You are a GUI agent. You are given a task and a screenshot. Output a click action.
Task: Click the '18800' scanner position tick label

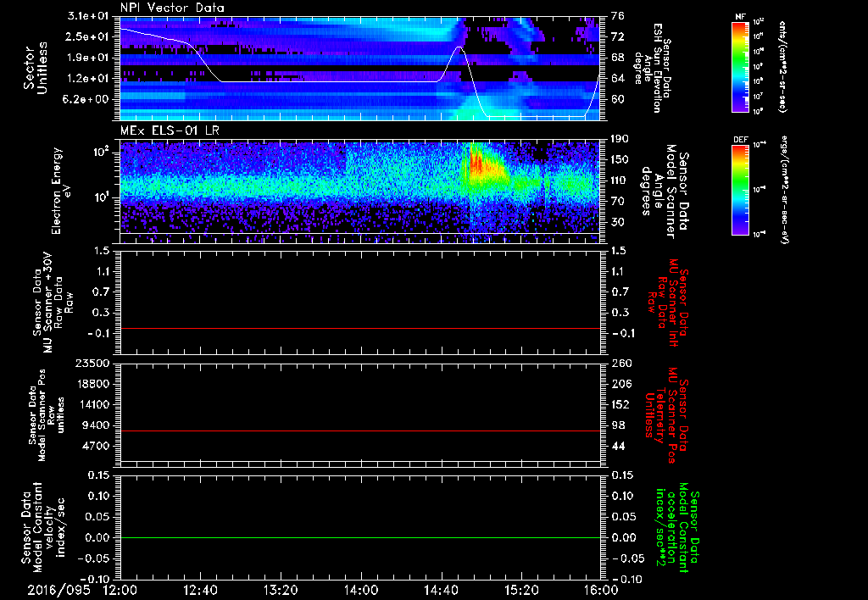[x=92, y=384]
